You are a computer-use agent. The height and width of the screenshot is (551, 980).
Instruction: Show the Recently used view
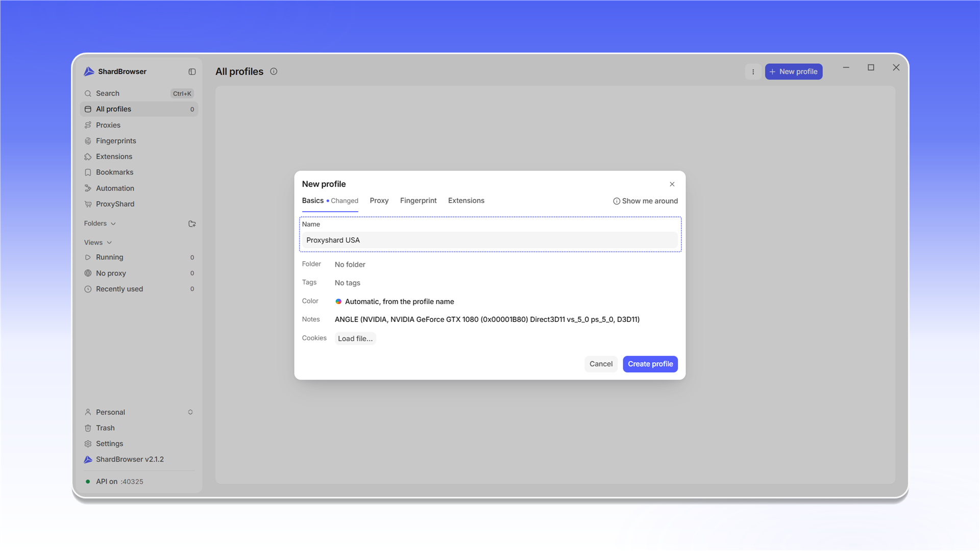(139, 289)
